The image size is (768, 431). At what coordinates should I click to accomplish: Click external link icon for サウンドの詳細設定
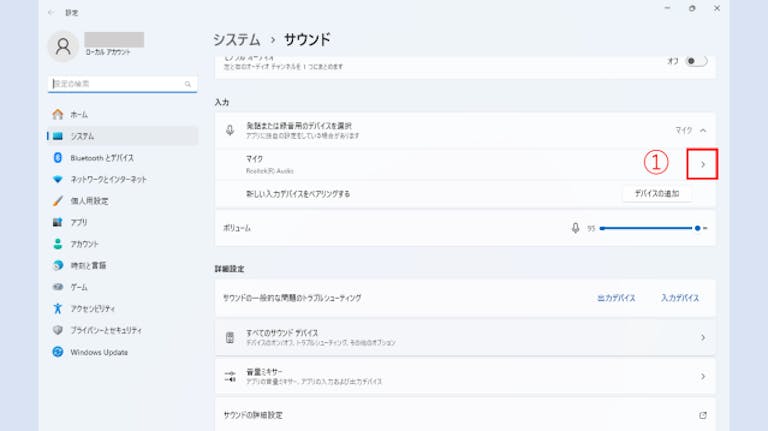pos(703,415)
